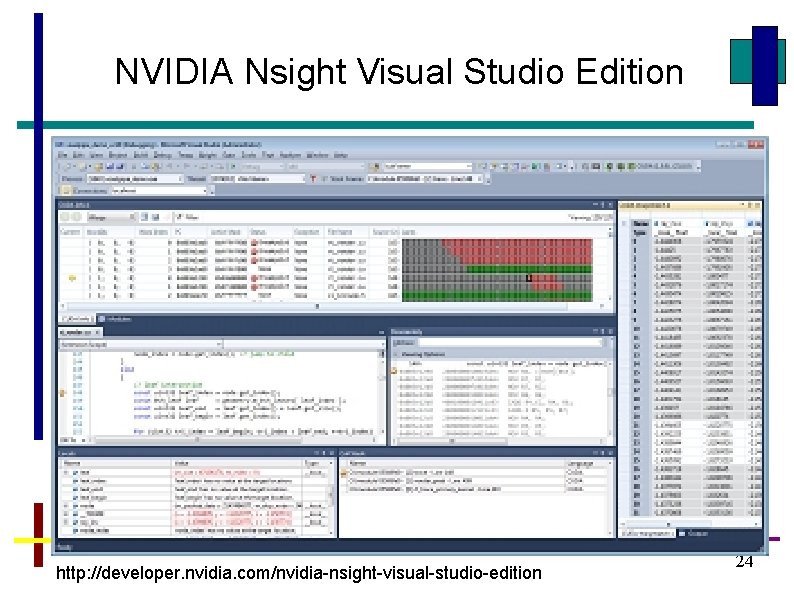Click the Value column header in Locals
Viewport: 794px width, 595px height.
(x=238, y=463)
